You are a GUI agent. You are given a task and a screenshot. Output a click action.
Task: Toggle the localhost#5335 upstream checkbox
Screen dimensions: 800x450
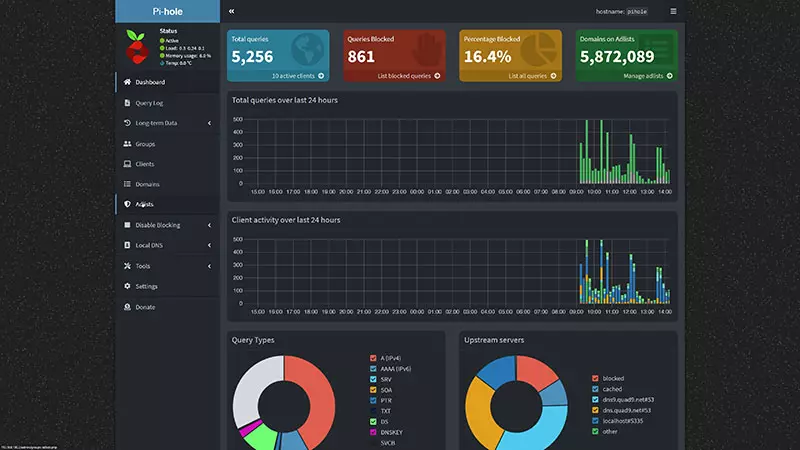pos(595,421)
